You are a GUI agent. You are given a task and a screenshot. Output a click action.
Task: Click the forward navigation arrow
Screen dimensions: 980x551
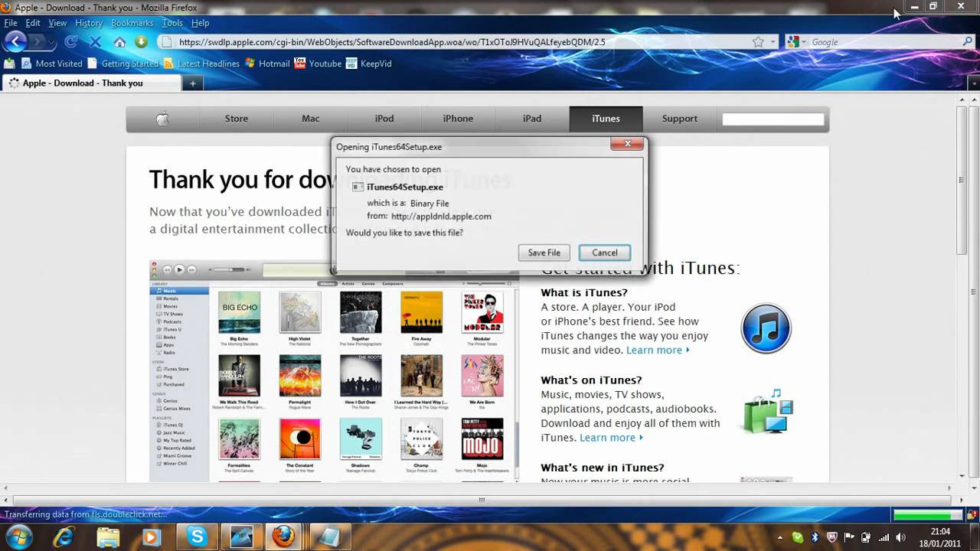[38, 42]
